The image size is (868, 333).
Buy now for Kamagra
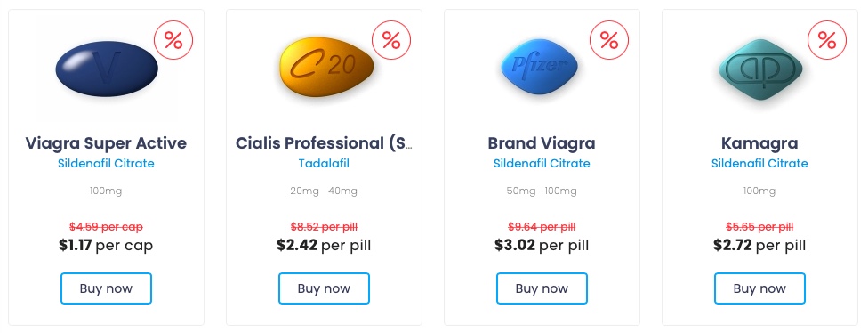point(759,288)
